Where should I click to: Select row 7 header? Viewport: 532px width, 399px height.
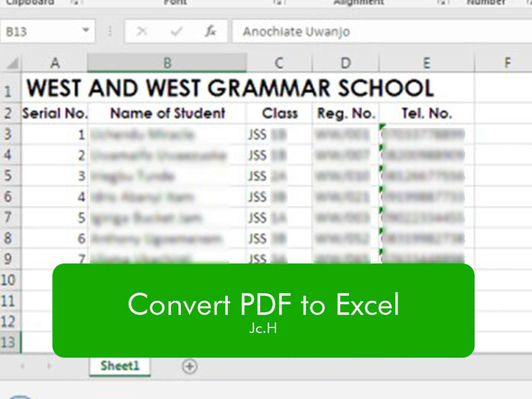tap(10, 218)
